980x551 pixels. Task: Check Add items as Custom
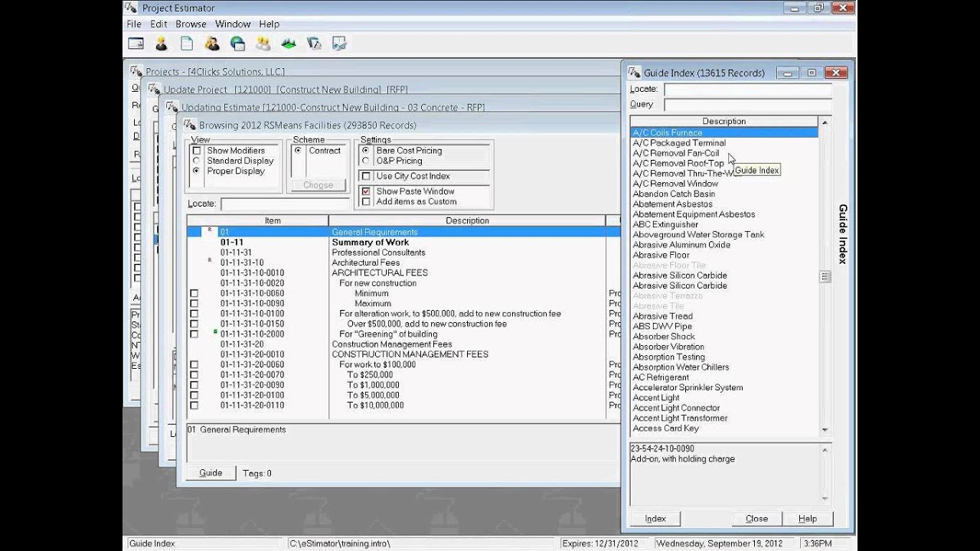click(x=366, y=201)
